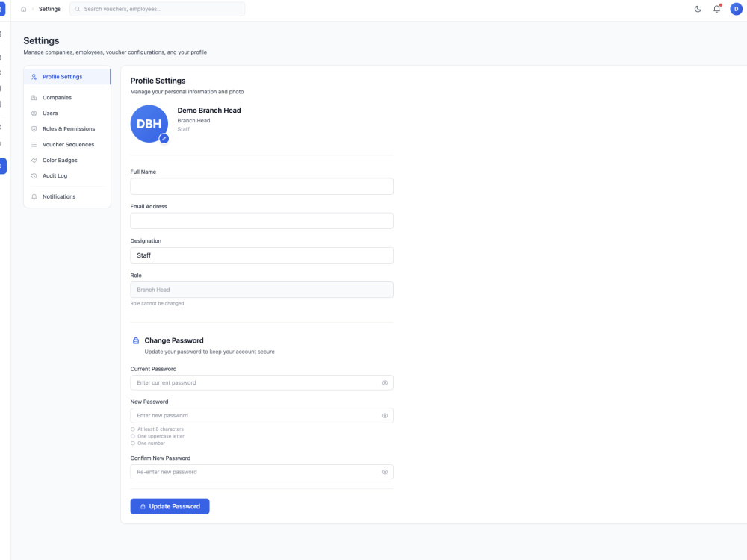Switch to Users settings
The image size is (747, 560).
tap(67, 113)
